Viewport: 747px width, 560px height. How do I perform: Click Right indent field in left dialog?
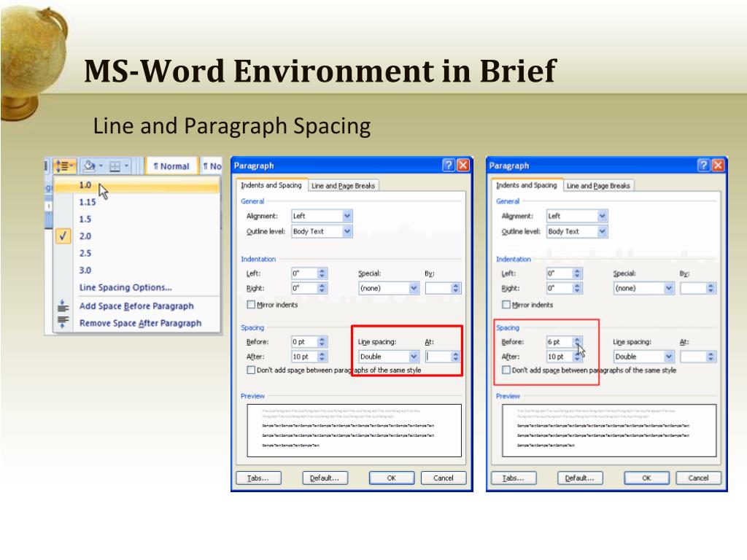[x=304, y=288]
